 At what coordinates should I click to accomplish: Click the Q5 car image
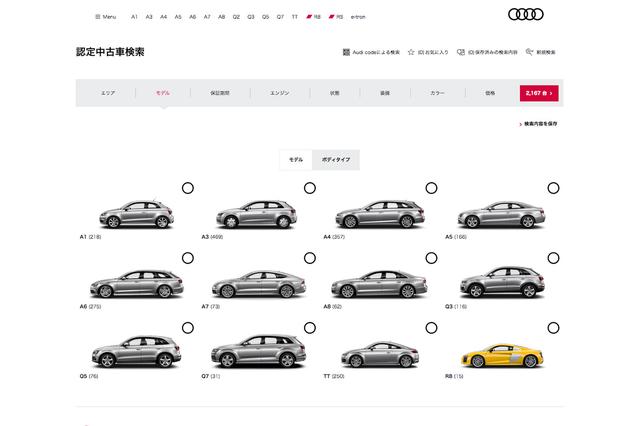tap(136, 352)
